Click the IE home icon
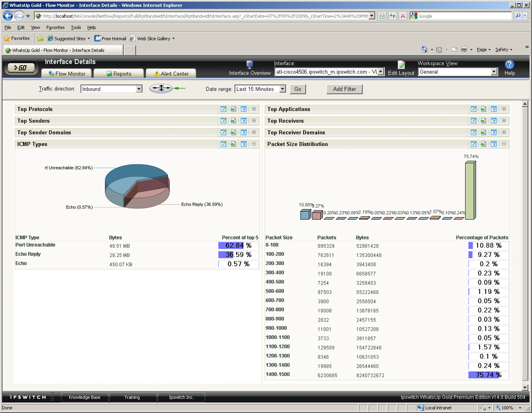The width and height of the screenshot is (532, 413). tap(425, 49)
